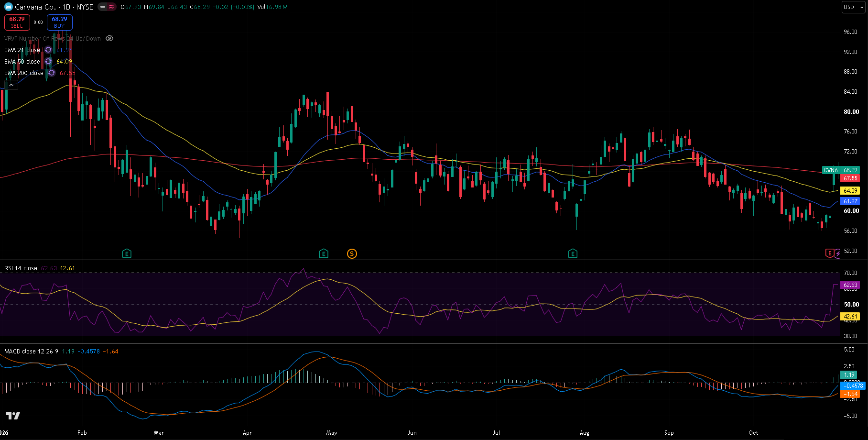Click the earnings E marker near February

pos(127,253)
